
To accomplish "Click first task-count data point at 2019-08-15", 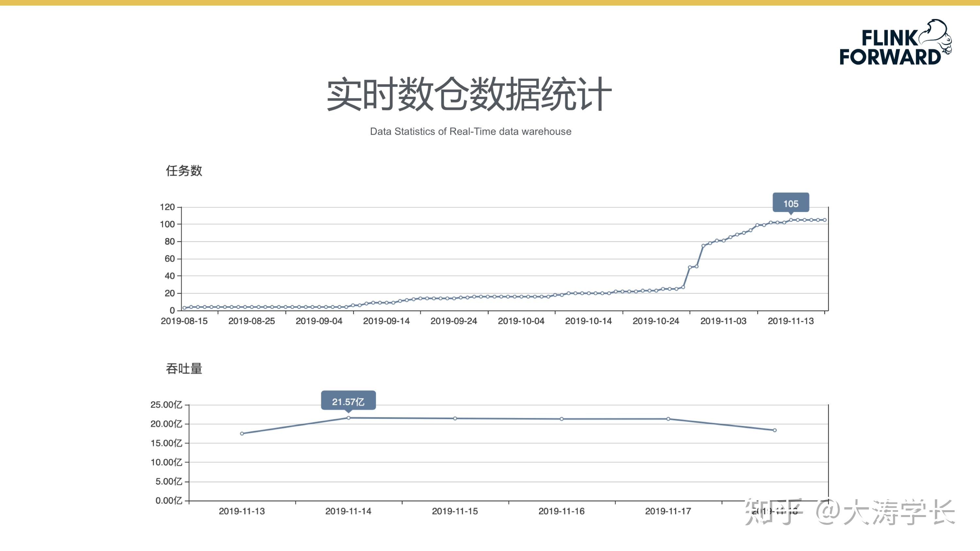I will (x=185, y=308).
